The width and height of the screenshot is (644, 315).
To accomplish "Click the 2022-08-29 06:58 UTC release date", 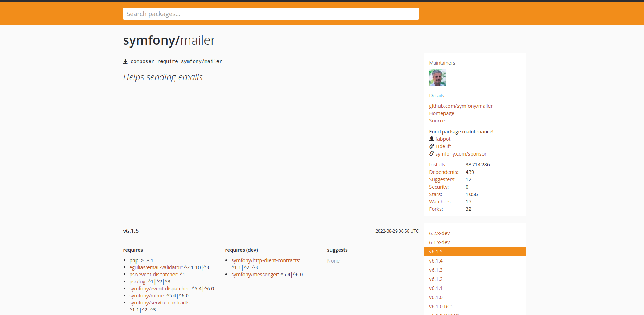I will (397, 231).
